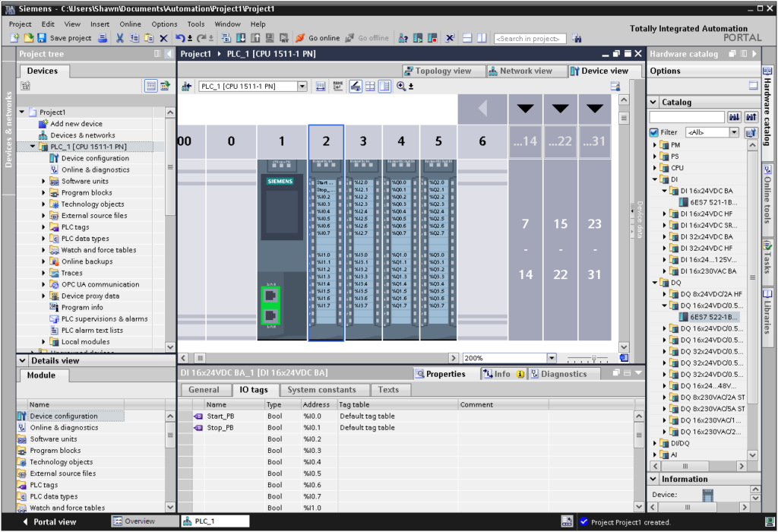Screen dimensions: 778x532
Task: Expand Program blocks in project tree
Action: coord(44,193)
